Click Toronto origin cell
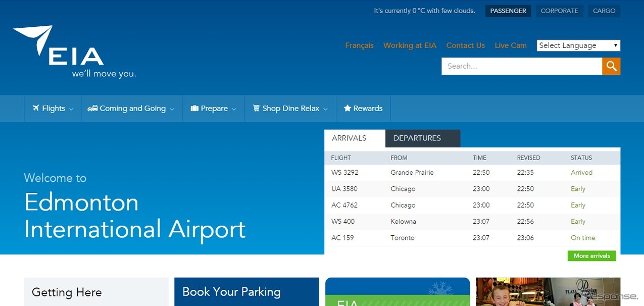This screenshot has height=306, width=644. click(x=403, y=238)
